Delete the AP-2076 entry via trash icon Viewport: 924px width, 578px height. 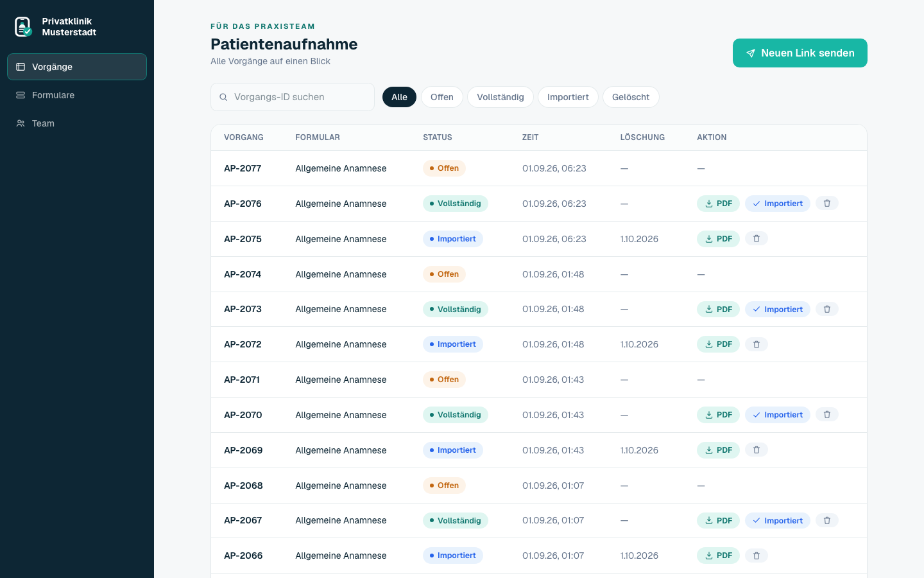click(x=827, y=204)
